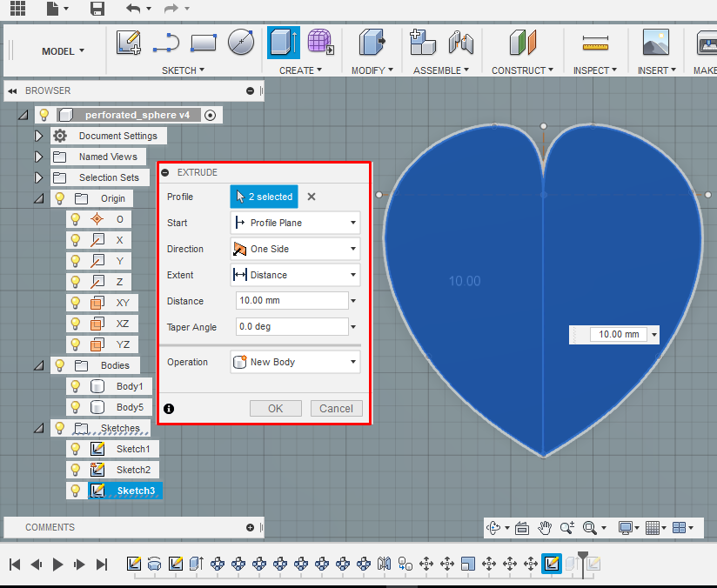Toggle visibility of the XY plane
This screenshot has width=717, height=588.
click(76, 303)
